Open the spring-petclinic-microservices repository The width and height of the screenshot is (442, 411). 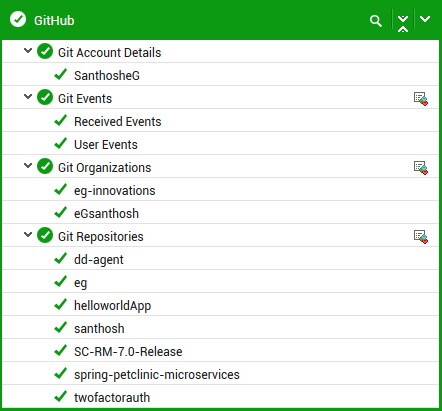(157, 375)
